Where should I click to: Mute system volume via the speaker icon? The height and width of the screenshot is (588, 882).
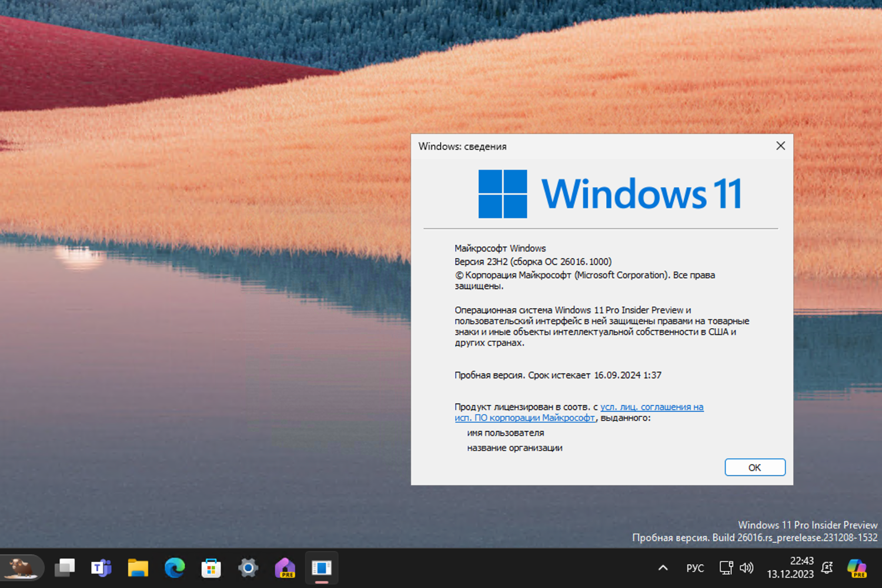[746, 567]
